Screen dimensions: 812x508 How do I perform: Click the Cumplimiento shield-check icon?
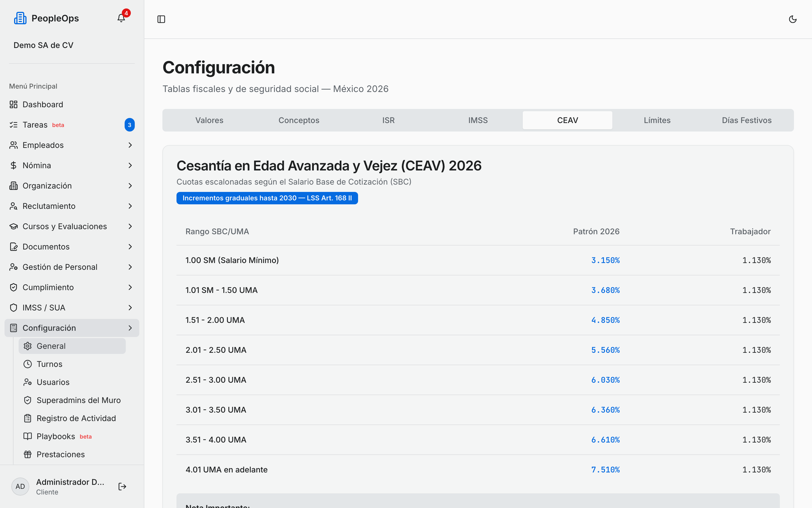(x=14, y=287)
